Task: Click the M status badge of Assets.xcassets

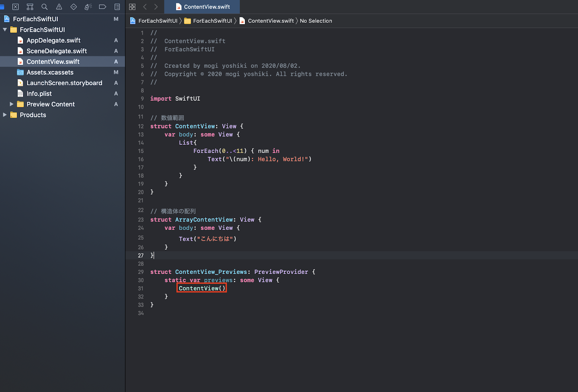Action: pyautogui.click(x=116, y=72)
